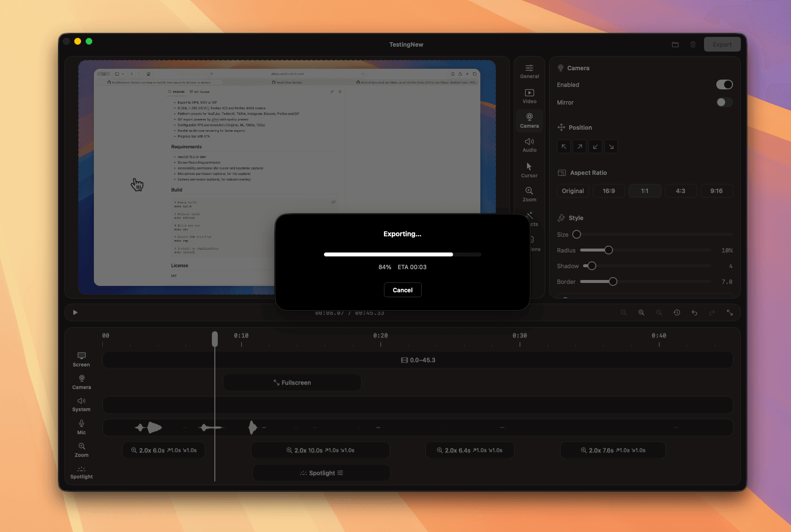Screen dimensions: 791x532
Task: Select the 16:9 aspect ratio
Action: (609, 191)
